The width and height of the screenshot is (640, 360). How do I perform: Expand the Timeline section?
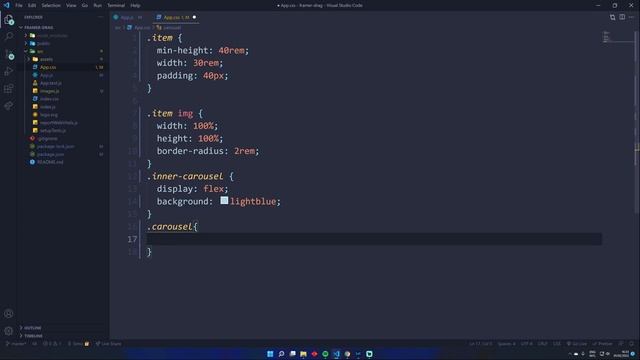click(x=33, y=336)
